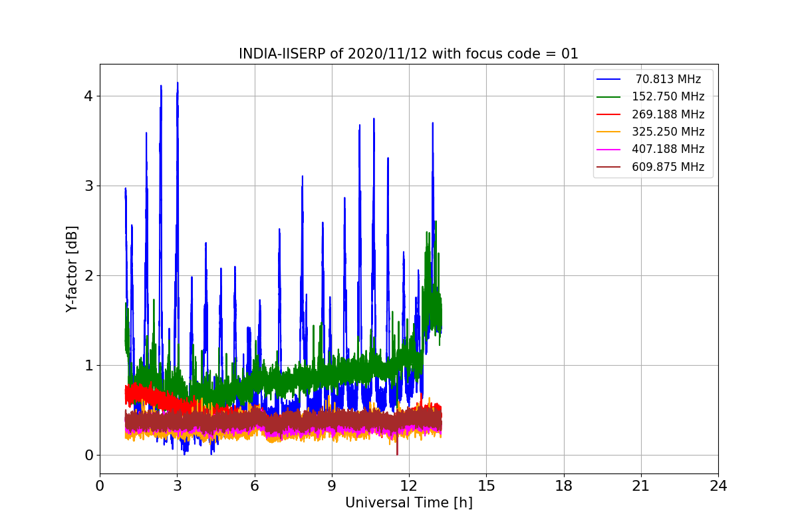Click the orange line swatch in legend

[x=609, y=132]
